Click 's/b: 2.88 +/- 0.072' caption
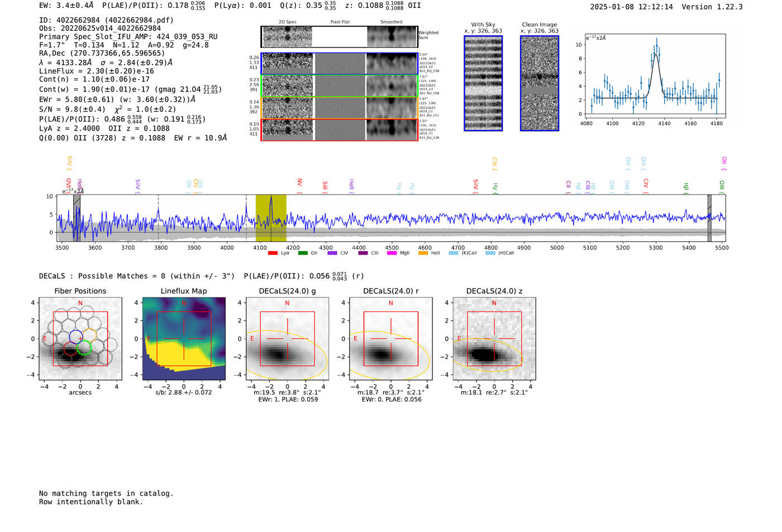The width and height of the screenshot is (782, 532). click(184, 392)
